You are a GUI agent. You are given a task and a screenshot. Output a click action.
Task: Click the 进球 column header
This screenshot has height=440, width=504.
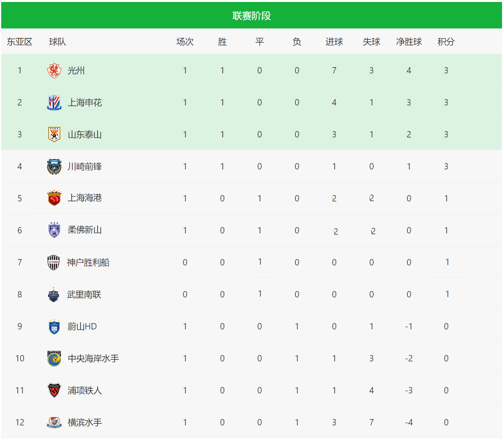click(334, 42)
